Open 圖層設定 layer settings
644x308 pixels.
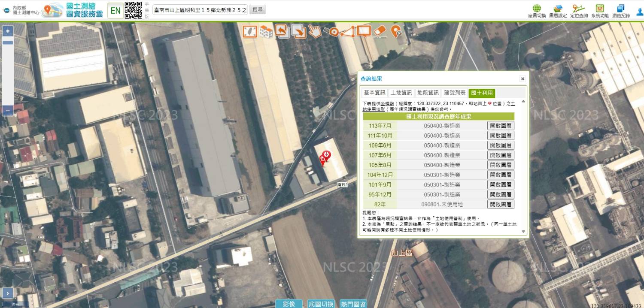tap(558, 11)
